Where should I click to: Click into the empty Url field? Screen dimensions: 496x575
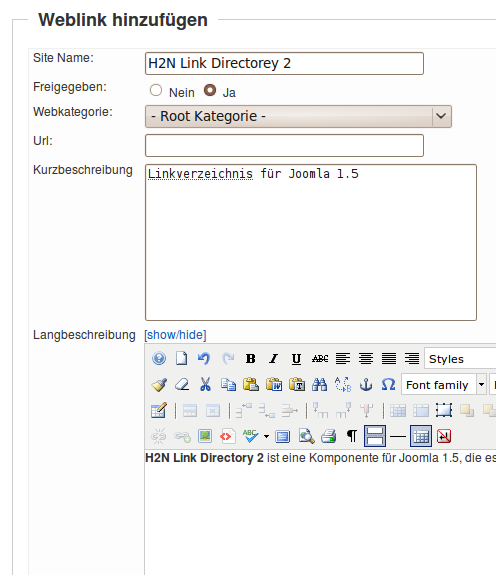tap(284, 146)
